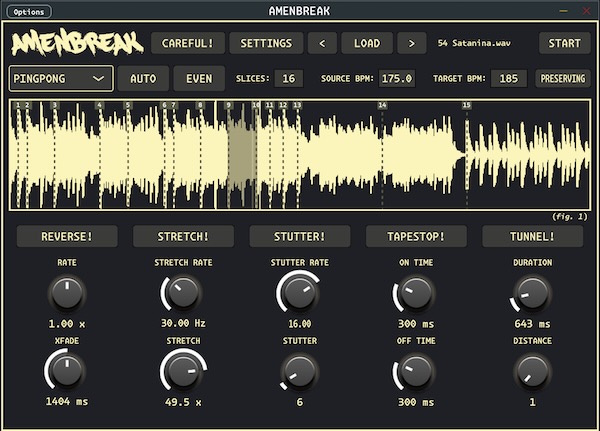The width and height of the screenshot is (600, 431).
Task: Click the 16.00 stutter rate value
Action: coord(300,324)
